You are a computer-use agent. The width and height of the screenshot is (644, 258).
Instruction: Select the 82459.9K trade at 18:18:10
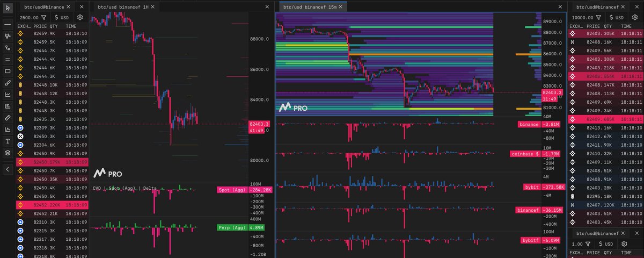[53, 33]
